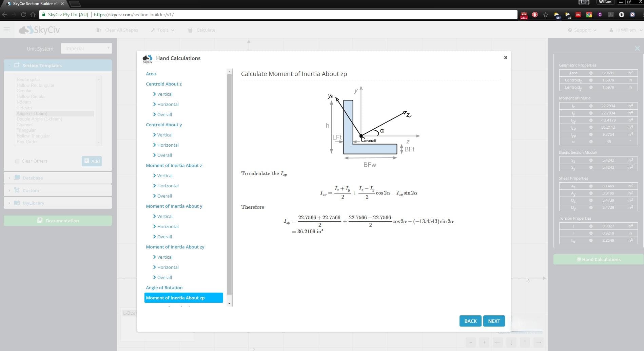Expand Vertical under Moment of Inertia About zy

click(163, 257)
